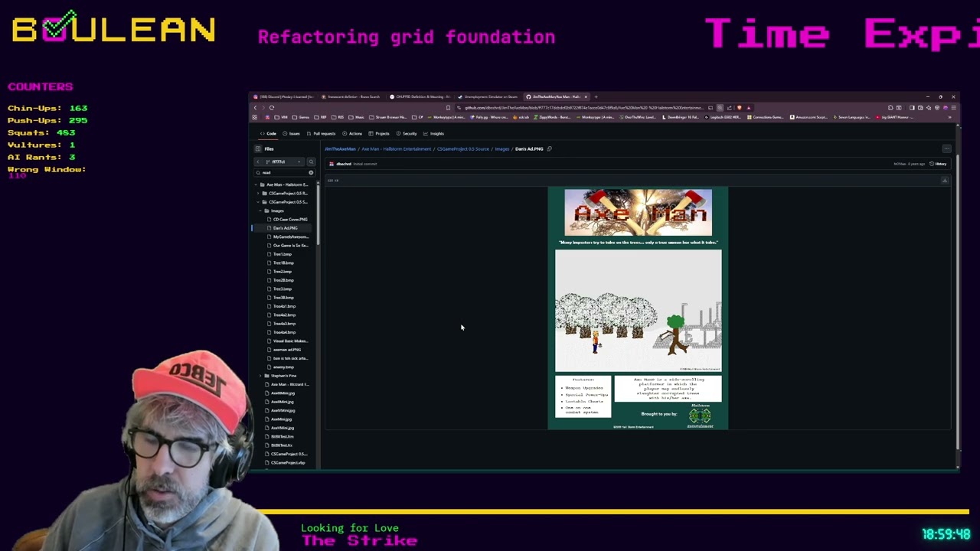This screenshot has width=980, height=551.
Task: Expand the Stephen's Fine folder
Action: [x=261, y=376]
